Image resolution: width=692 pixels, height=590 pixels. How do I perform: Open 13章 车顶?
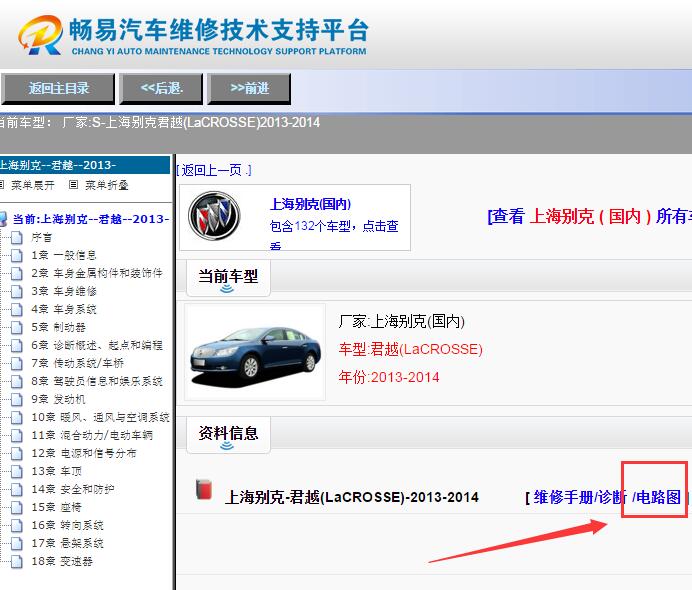56,471
